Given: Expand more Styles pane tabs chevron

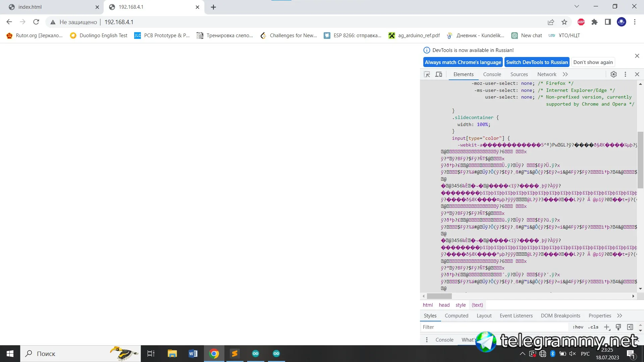Looking at the screenshot, I should [x=620, y=316].
